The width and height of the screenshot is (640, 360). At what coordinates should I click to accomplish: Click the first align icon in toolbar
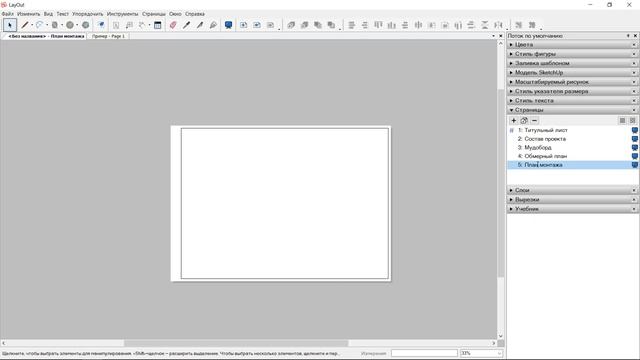click(x=351, y=25)
